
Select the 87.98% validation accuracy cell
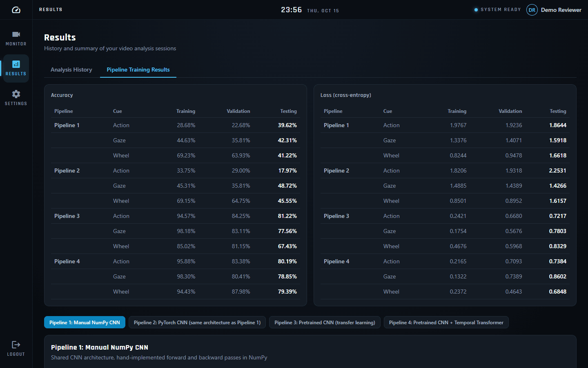coord(241,292)
